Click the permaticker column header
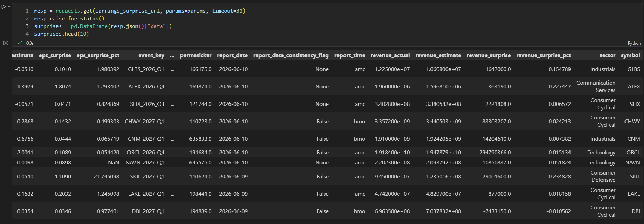This screenshot has width=644, height=224. point(196,55)
